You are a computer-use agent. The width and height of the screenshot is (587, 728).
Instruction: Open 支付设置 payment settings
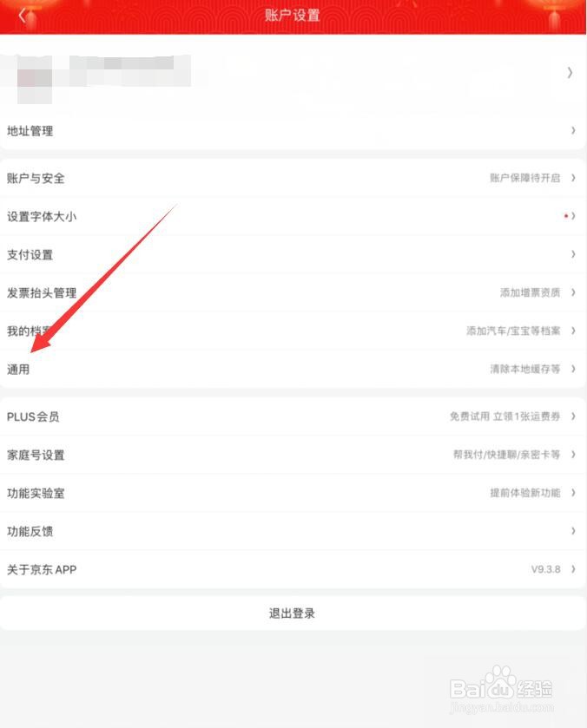coord(293,254)
